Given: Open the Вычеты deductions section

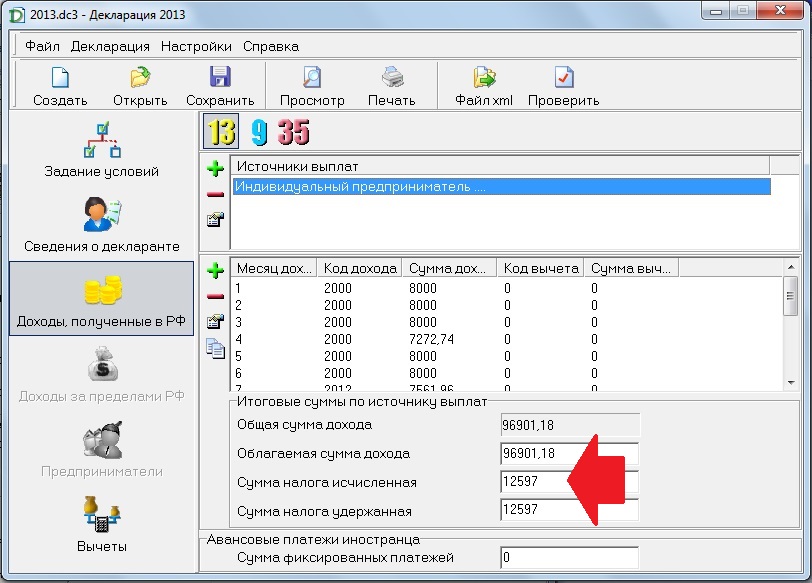Looking at the screenshot, I should click(x=101, y=525).
